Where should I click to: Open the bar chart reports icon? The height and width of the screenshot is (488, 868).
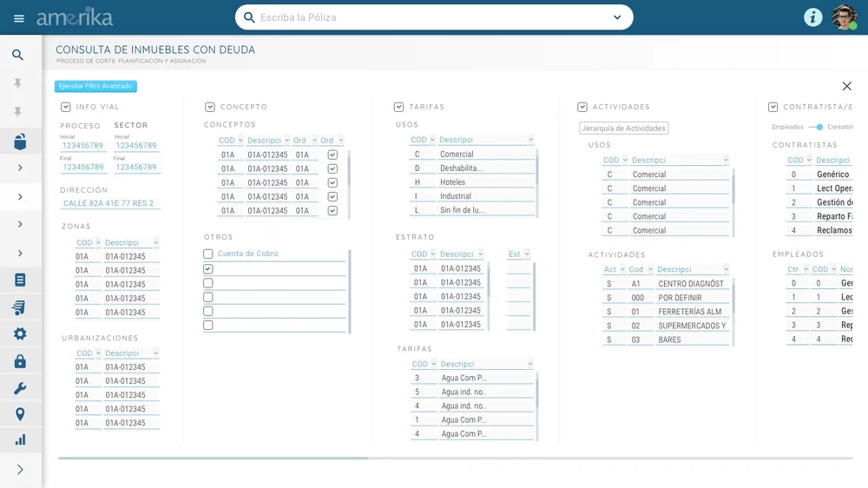click(x=20, y=440)
